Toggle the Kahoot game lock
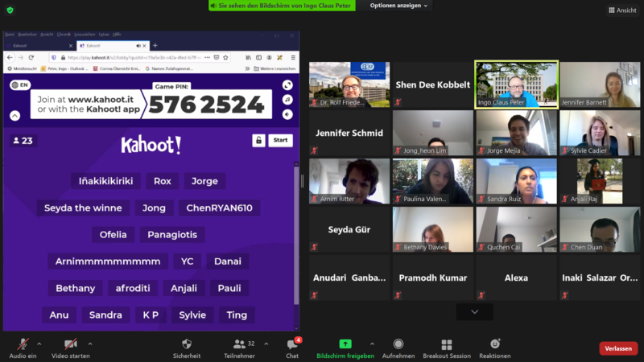Image resolution: width=644 pixels, height=362 pixels. point(258,140)
